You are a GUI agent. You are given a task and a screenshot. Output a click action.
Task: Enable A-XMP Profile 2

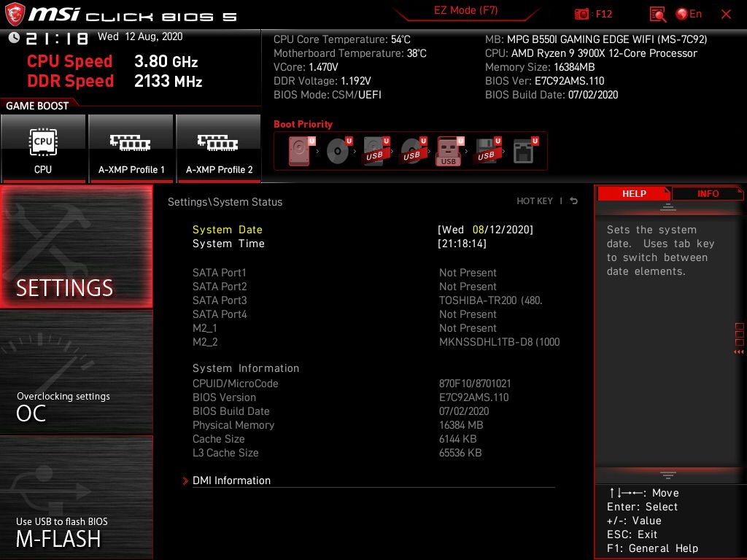[219, 148]
